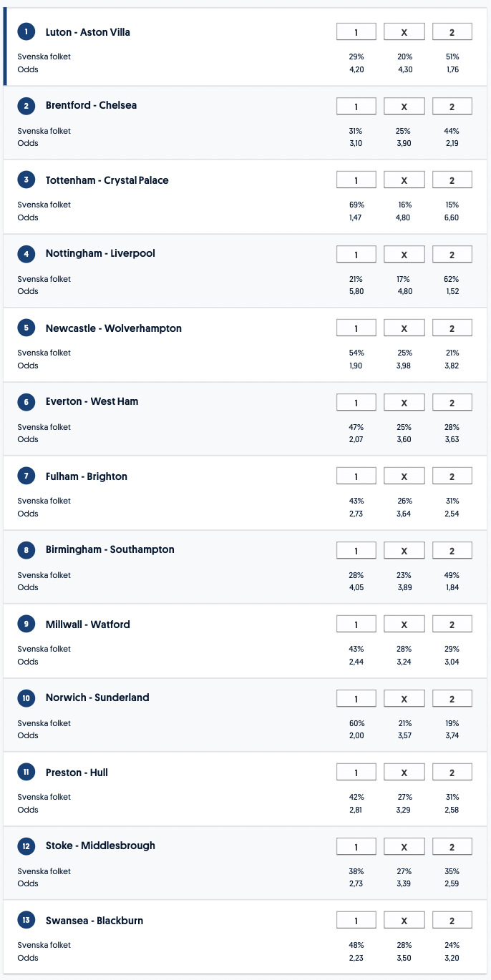Image resolution: width=491 pixels, height=980 pixels.
Task: Pick away win for Tottenham - Crystal Palace
Action: [x=452, y=180]
